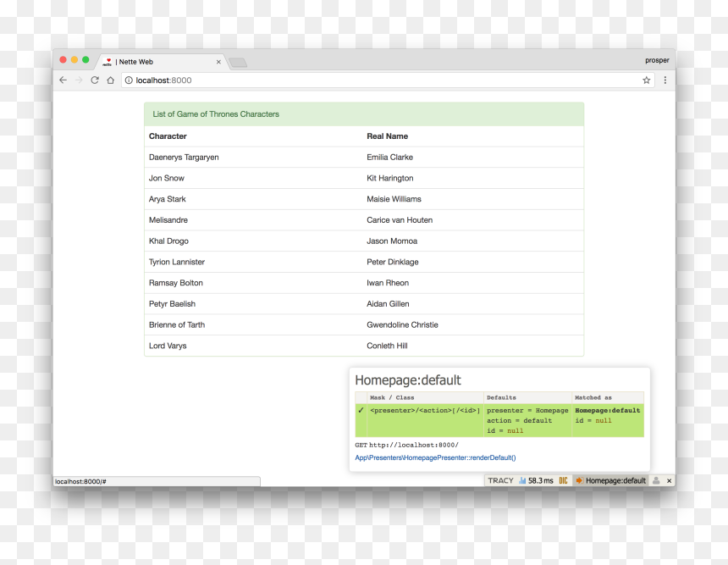Select the Melisandre cell

point(253,219)
